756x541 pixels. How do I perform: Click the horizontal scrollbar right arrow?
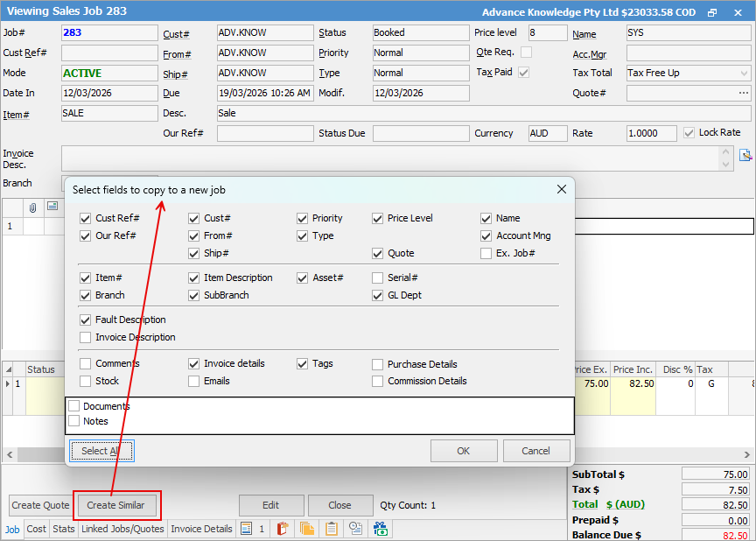(x=747, y=454)
